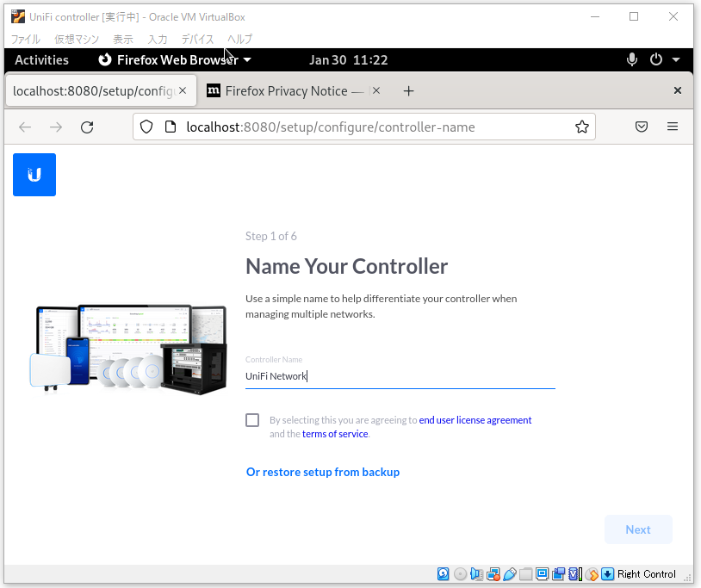Click VirtualBox network status icon
Image resolution: width=701 pixels, height=588 pixels.
493,573
